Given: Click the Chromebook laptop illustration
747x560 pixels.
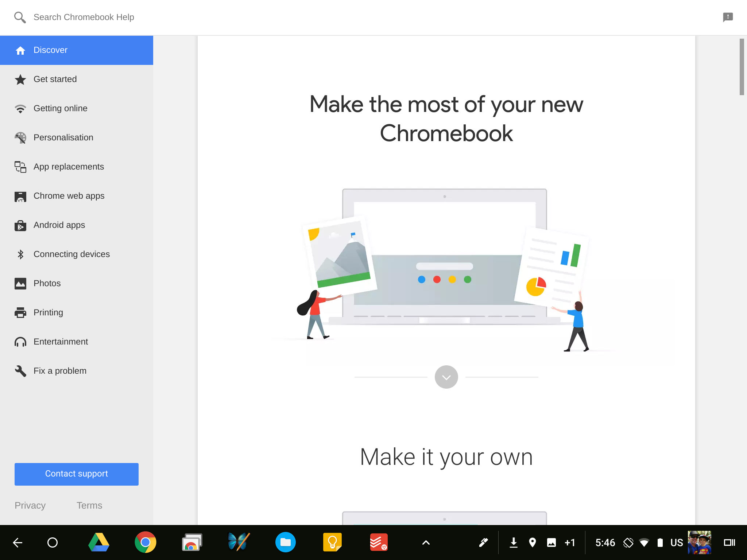Looking at the screenshot, I should coord(444,257).
